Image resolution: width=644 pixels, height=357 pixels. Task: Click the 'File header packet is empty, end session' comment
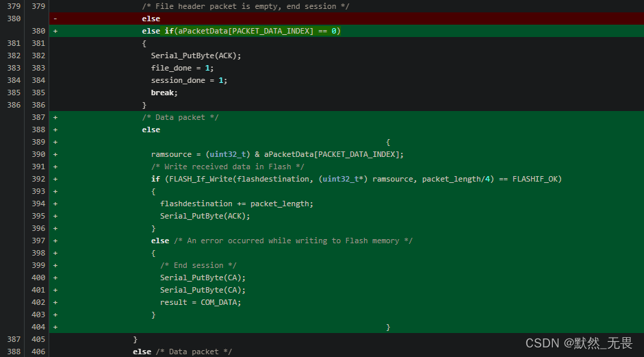coord(246,6)
